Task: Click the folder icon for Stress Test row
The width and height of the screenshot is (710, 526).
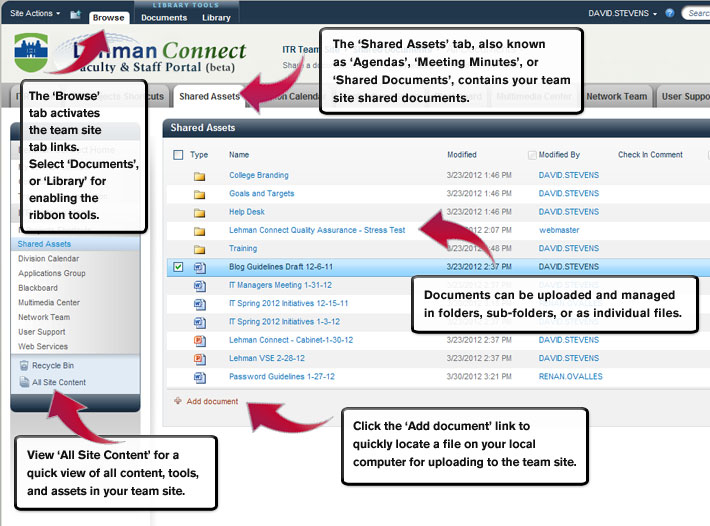Action: click(199, 231)
